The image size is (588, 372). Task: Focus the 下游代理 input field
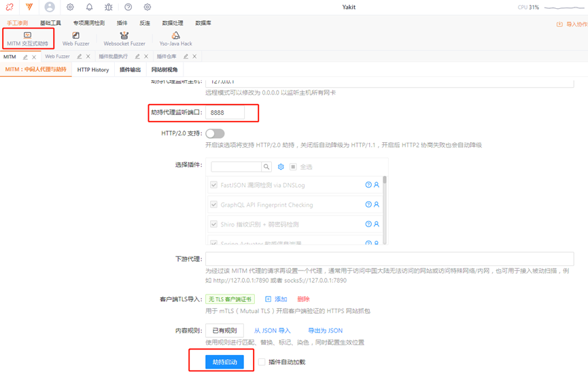point(390,258)
